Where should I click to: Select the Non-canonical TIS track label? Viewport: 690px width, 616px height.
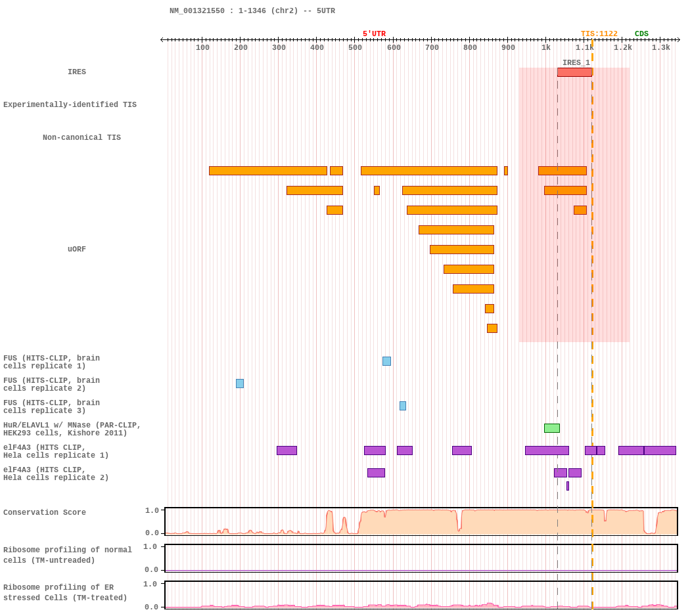tap(81, 138)
